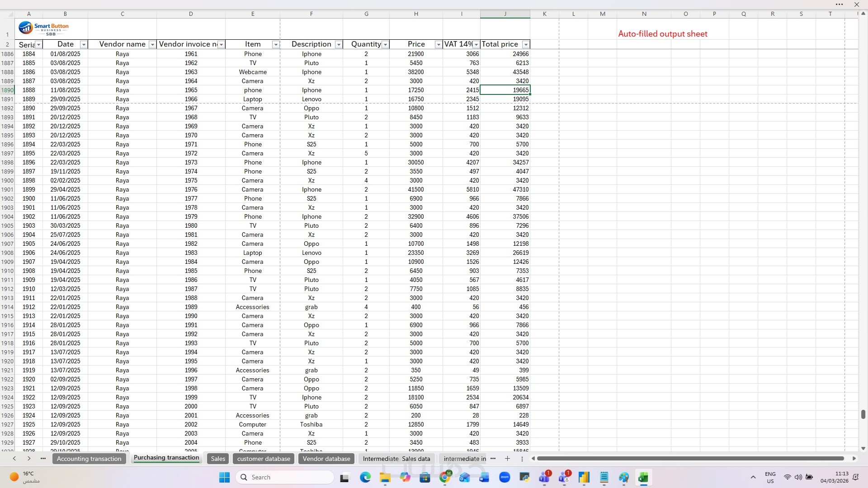Click the Smart Button logo image
Image resolution: width=868 pixels, height=488 pixels.
(43, 28)
